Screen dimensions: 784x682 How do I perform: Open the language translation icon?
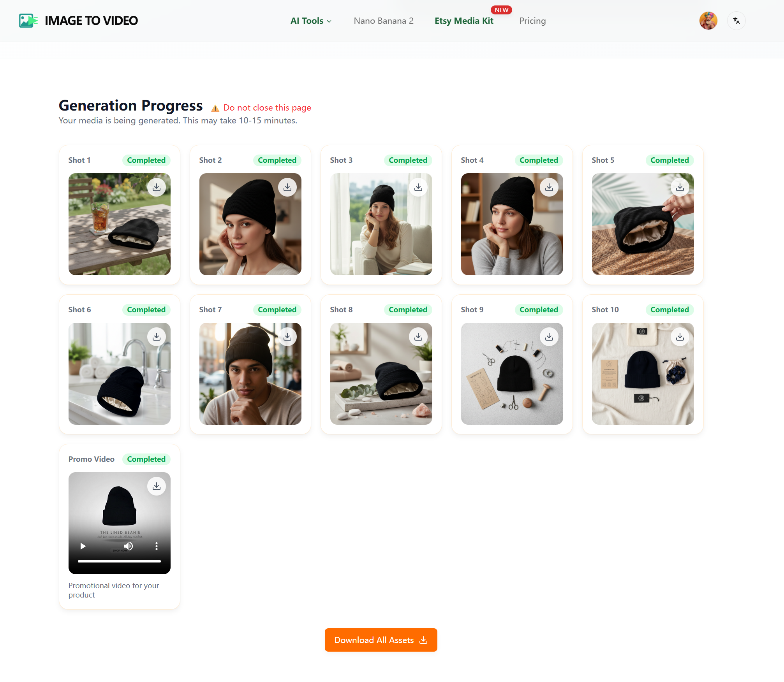click(x=736, y=21)
